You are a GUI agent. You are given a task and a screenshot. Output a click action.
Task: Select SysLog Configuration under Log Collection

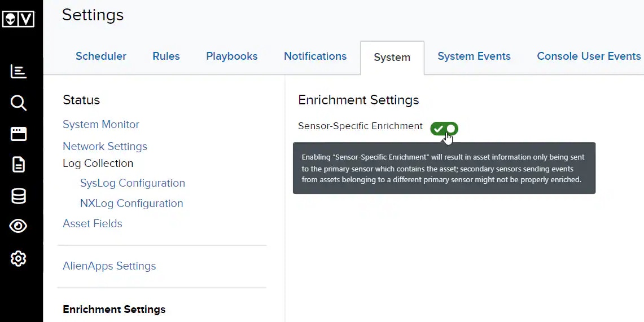(x=133, y=183)
